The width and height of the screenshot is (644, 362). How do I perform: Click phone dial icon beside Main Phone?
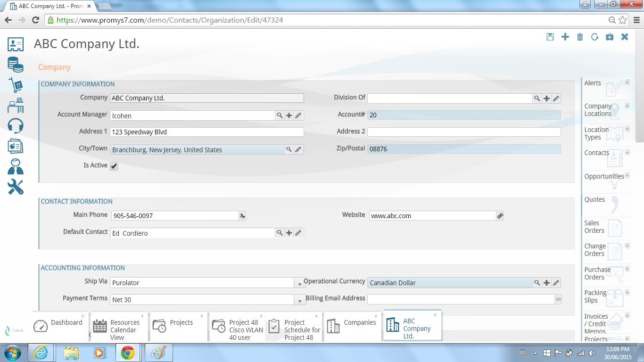[242, 216]
